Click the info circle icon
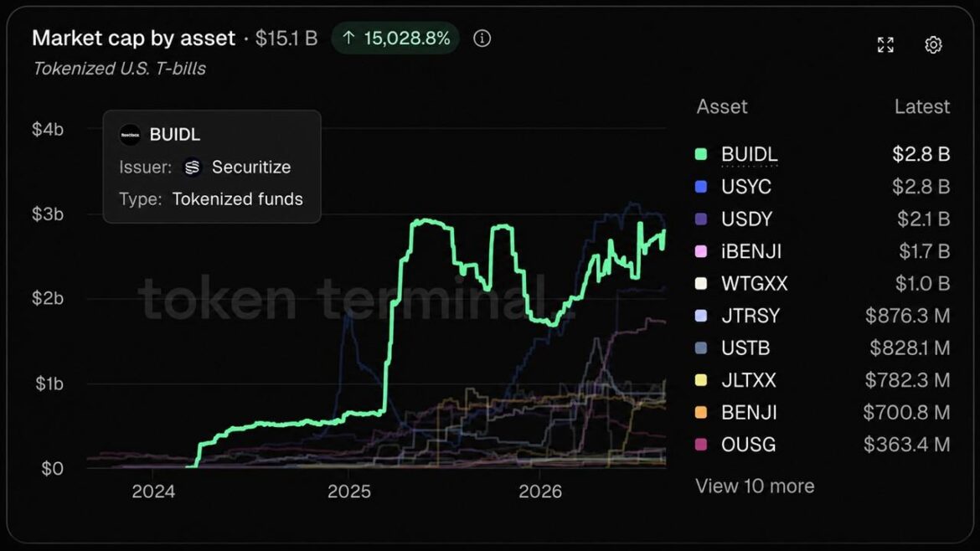 [482, 39]
